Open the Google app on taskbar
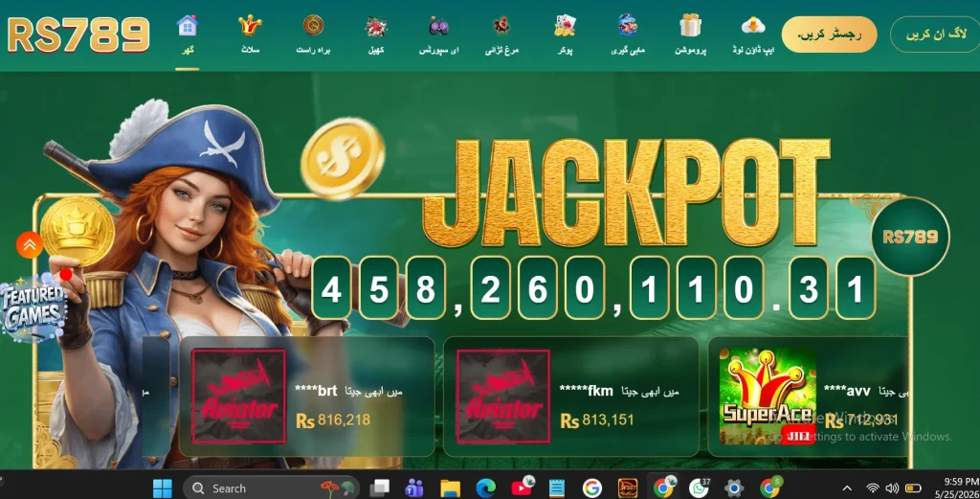 coord(591,488)
